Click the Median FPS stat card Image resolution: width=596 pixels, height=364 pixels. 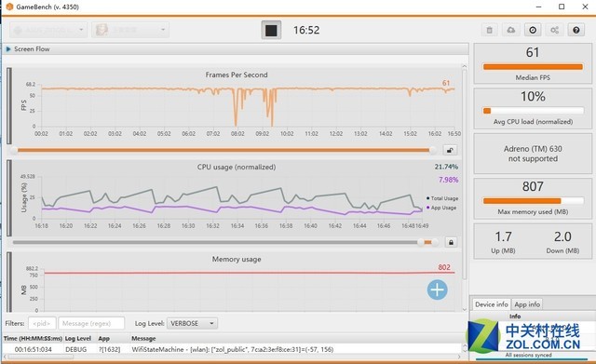pos(533,63)
